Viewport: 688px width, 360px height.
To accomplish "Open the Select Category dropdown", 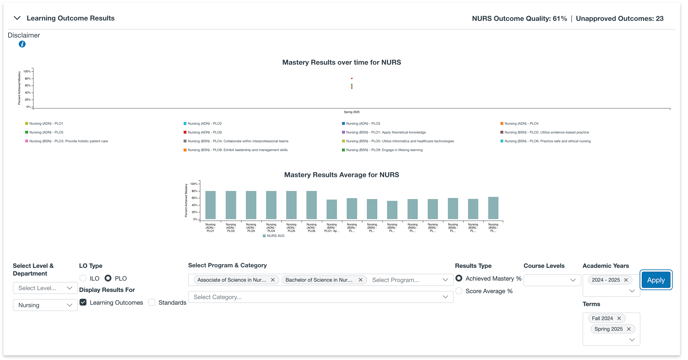I will [320, 297].
